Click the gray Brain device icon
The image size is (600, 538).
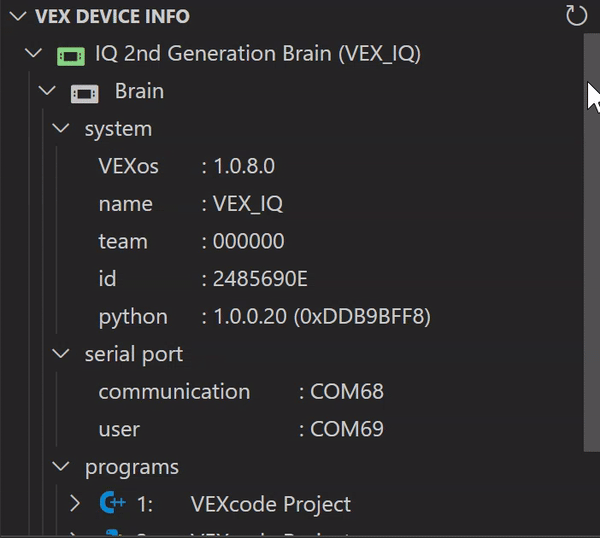click(x=84, y=92)
